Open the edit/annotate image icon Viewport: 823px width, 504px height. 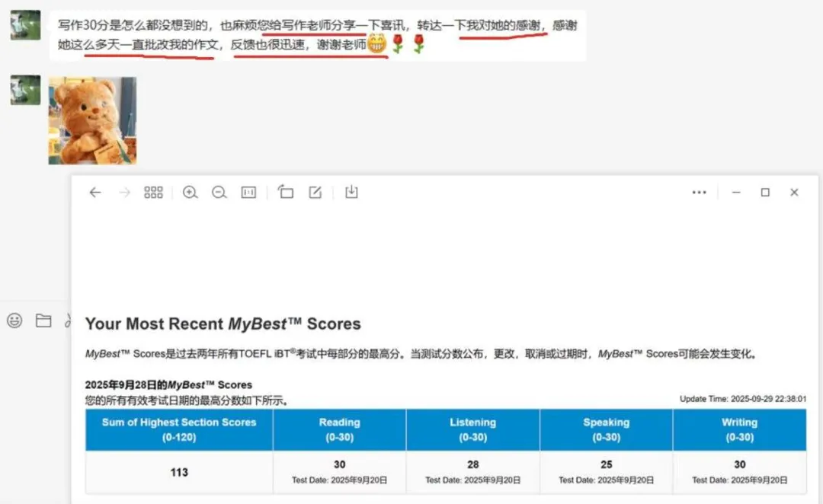315,193
